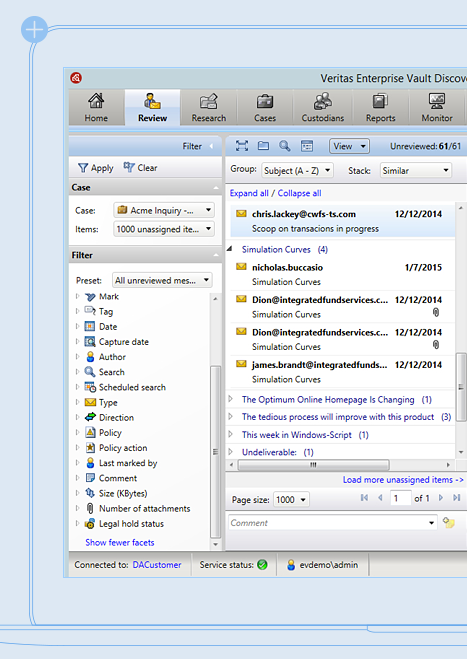Expand the Tag facet
Screen dimensions: 467x659
pyautogui.click(x=77, y=311)
